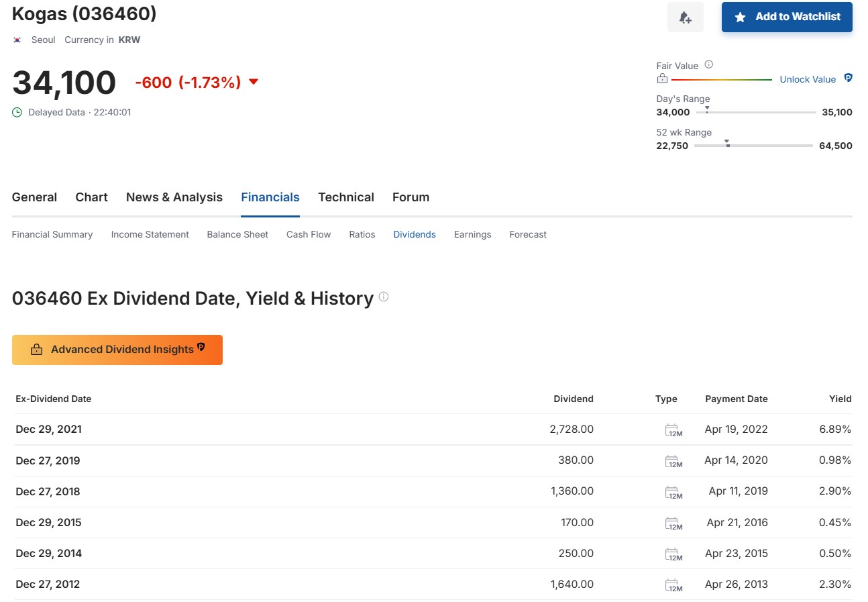Click the 380.00 dividend value
The image size is (868, 602).
coord(576,460)
